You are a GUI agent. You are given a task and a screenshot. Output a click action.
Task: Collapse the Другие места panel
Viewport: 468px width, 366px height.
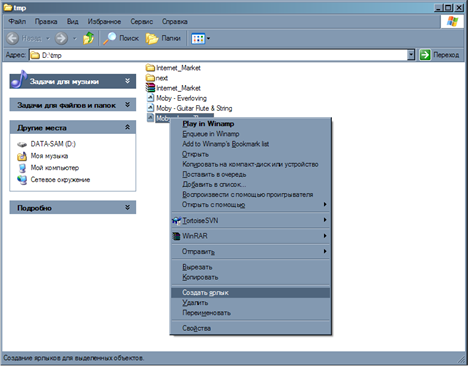tap(127, 127)
